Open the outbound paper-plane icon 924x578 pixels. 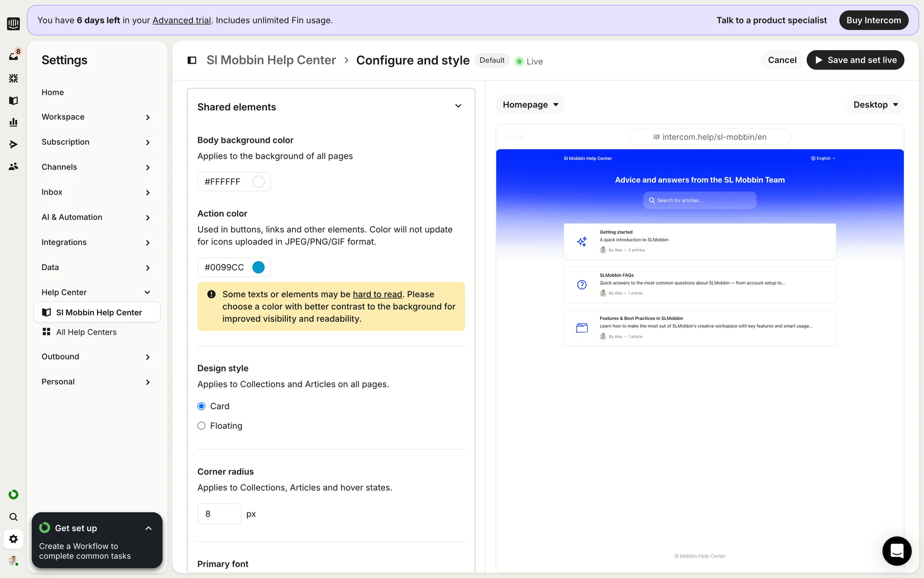(x=13, y=144)
